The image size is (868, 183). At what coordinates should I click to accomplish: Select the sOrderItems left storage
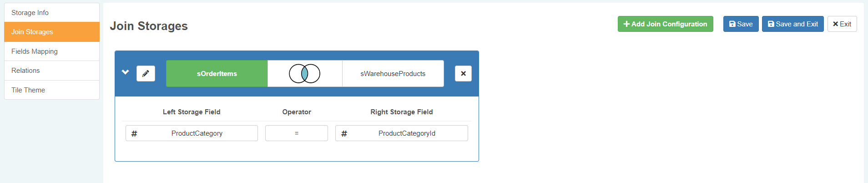(x=217, y=74)
